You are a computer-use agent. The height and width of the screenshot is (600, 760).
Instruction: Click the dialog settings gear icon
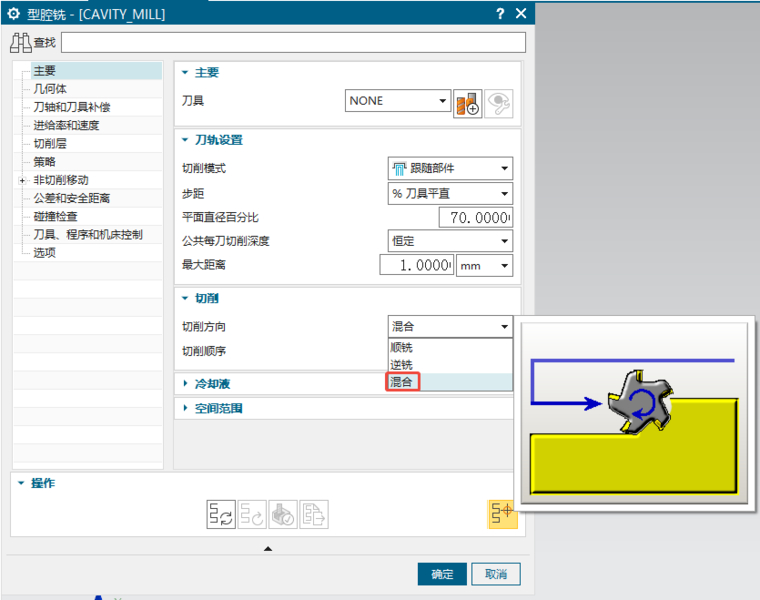[14, 14]
